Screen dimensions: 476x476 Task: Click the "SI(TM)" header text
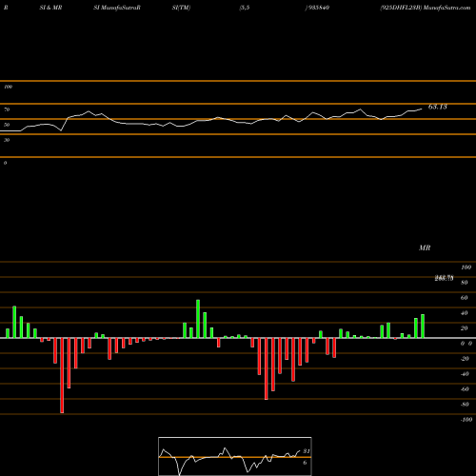[x=181, y=8]
